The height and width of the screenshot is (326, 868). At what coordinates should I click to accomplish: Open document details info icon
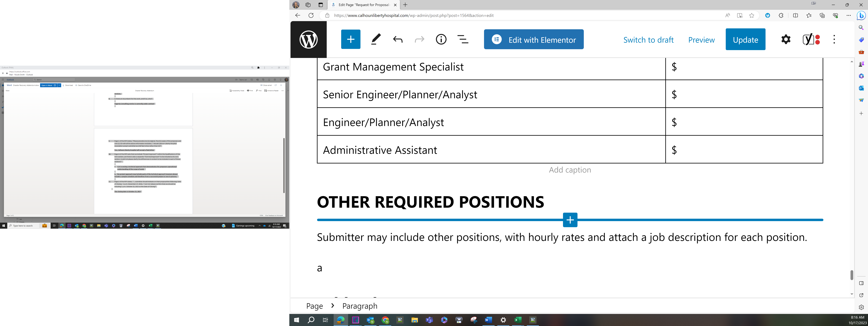441,40
